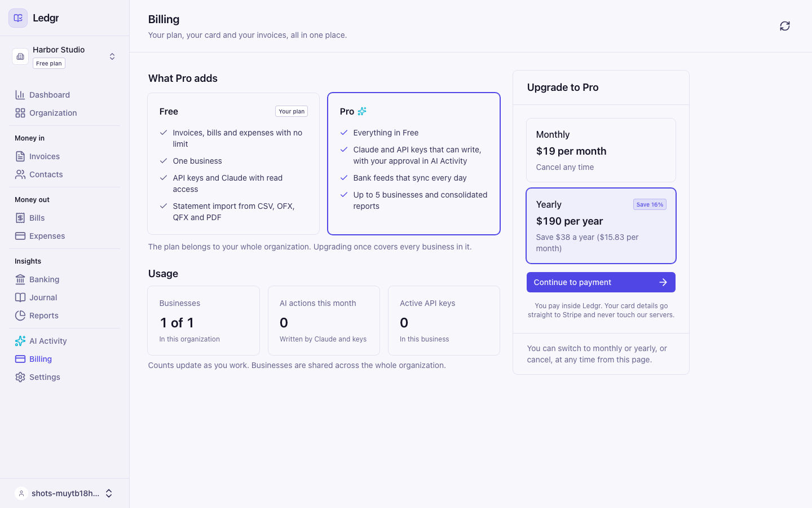Click the Reports pie chart icon
Viewport: 812px width, 508px height.
[x=20, y=316]
